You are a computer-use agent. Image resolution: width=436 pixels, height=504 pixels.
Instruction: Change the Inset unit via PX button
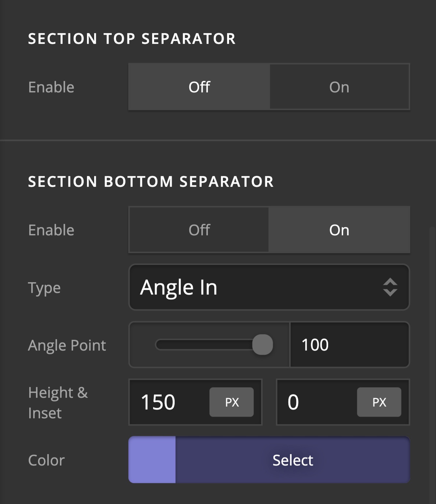379,402
